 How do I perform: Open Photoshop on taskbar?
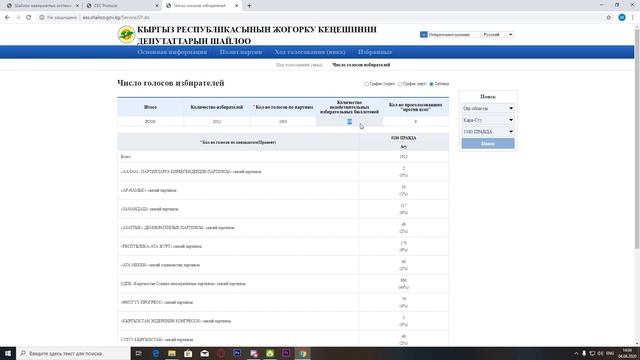tap(237, 353)
